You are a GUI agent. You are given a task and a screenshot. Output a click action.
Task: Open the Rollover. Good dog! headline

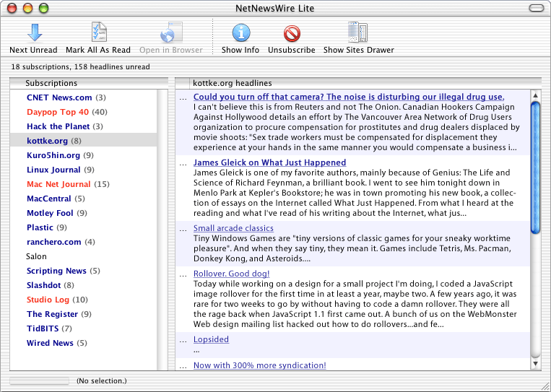pos(231,274)
